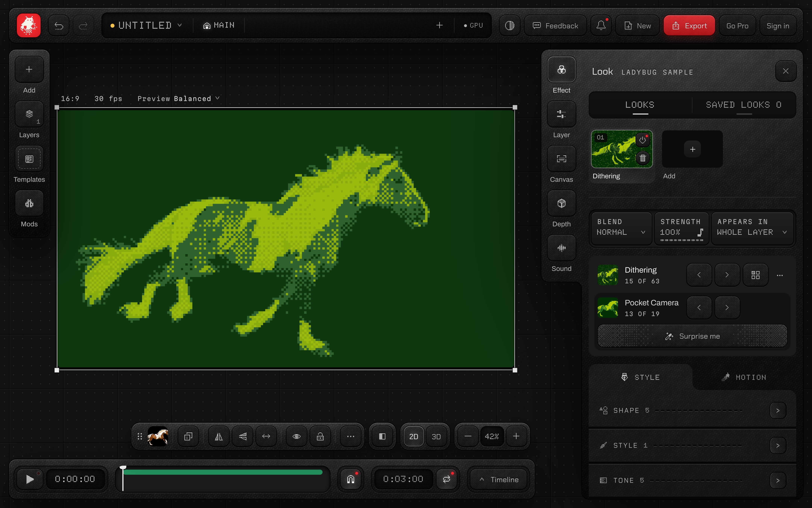Click the Surprise me button

(692, 336)
